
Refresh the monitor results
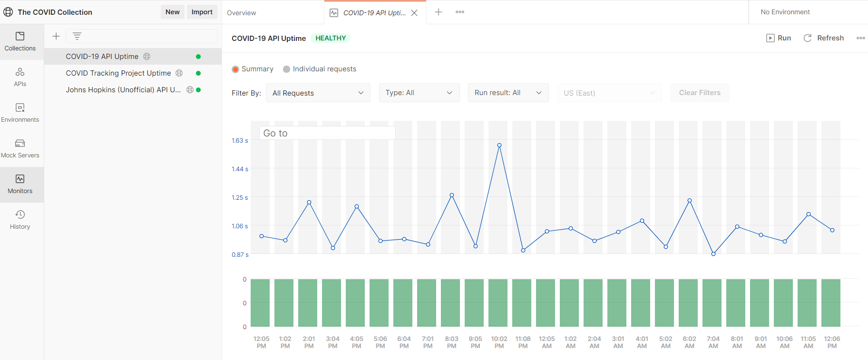click(824, 38)
